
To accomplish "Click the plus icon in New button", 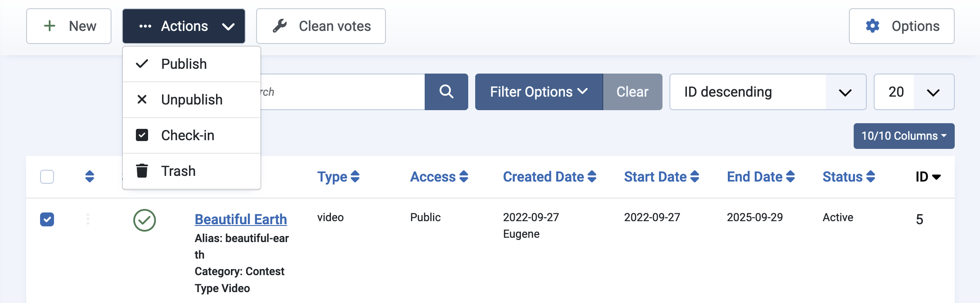I will pyautogui.click(x=50, y=26).
